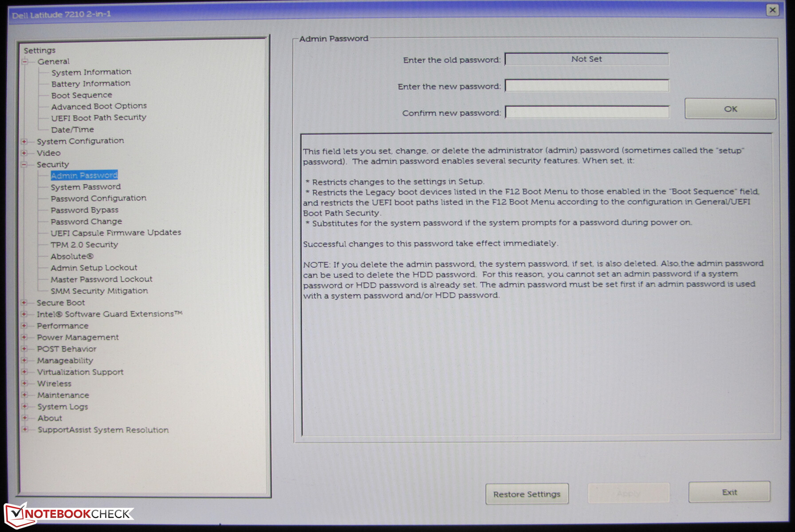
Task: Open UEFI Capsule Firmware Updates
Action: point(116,232)
